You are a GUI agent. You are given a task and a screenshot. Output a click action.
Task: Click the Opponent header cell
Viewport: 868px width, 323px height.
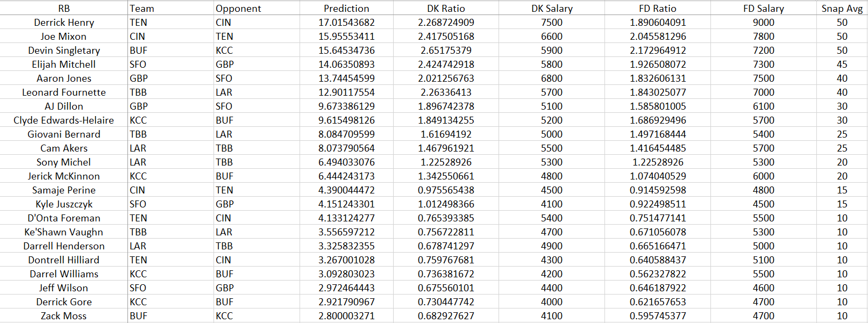click(x=257, y=8)
